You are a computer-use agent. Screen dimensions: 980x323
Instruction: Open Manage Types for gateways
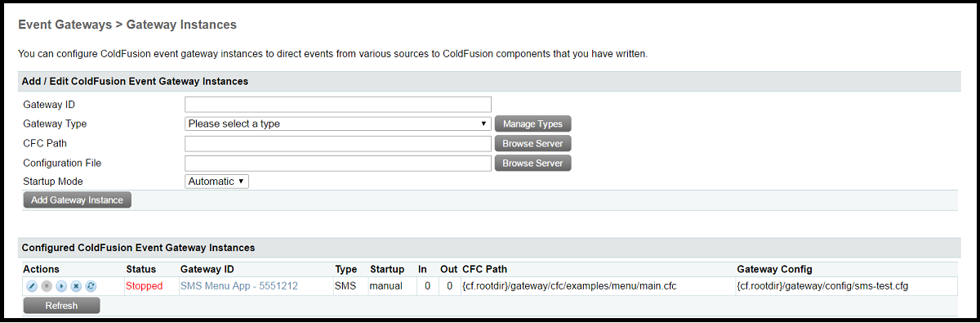coord(532,123)
